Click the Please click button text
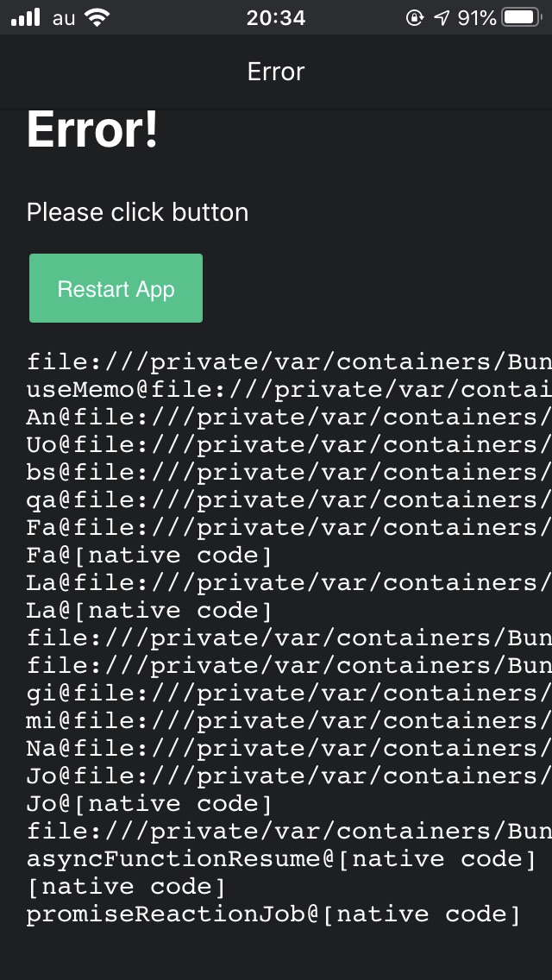This screenshot has height=980, width=552. 137,212
